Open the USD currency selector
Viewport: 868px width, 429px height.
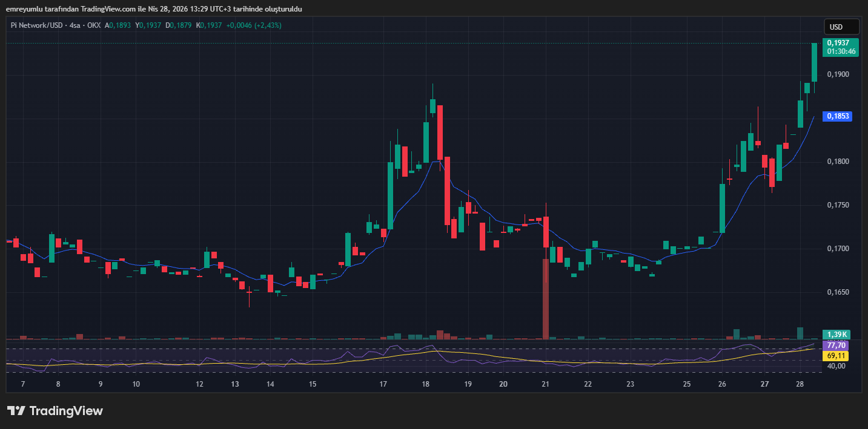[841, 26]
